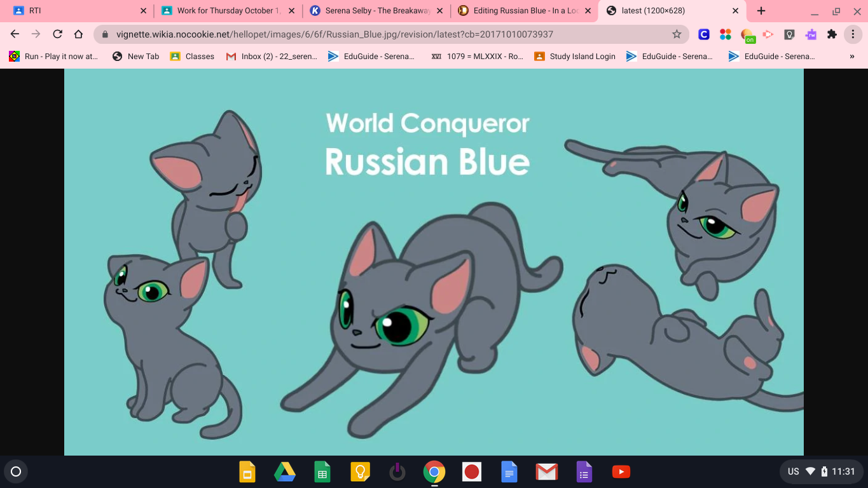The height and width of the screenshot is (488, 868).
Task: Show hidden bookmarks with double chevron
Action: 852,56
